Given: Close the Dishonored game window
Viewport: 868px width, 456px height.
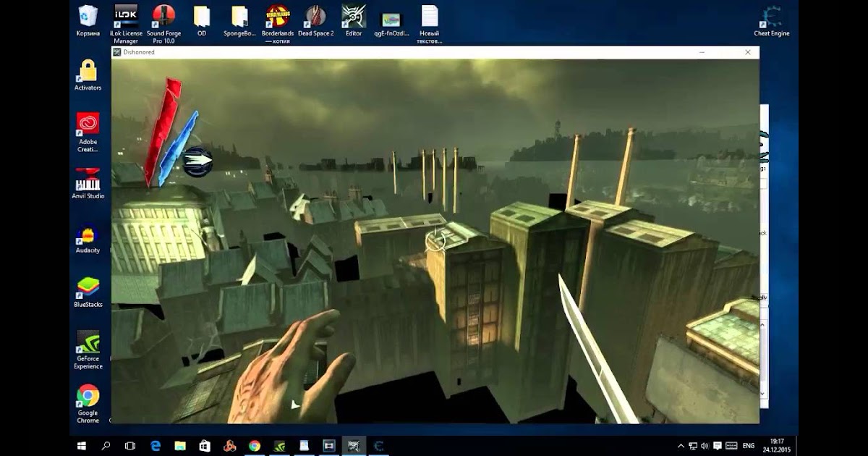Looking at the screenshot, I should [x=747, y=52].
